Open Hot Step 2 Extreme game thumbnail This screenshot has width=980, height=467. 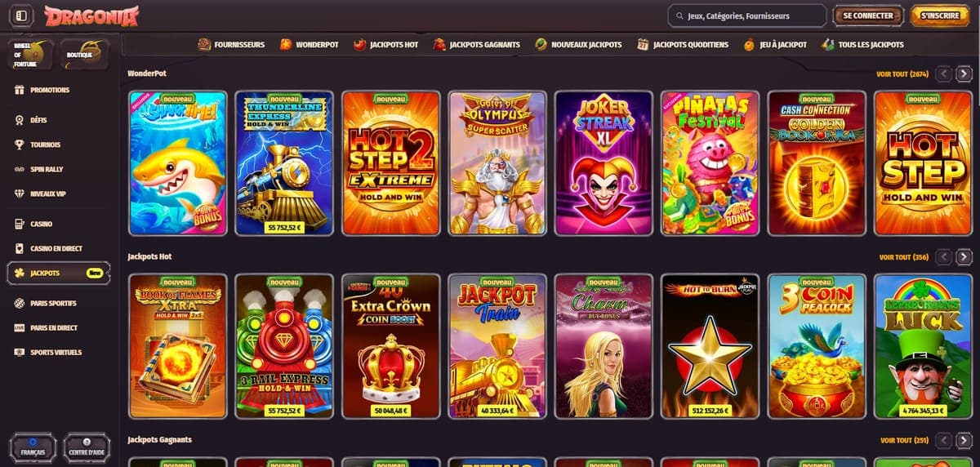pyautogui.click(x=390, y=163)
